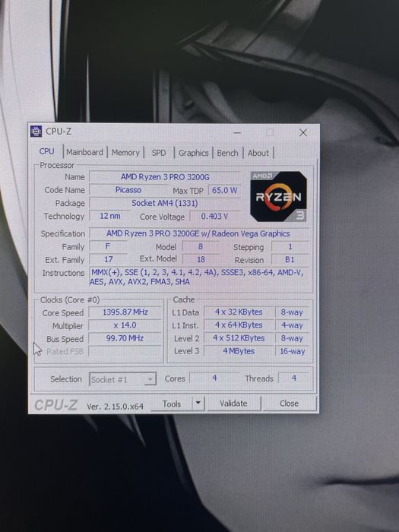Click the Core Voltage value 0.403 V
This screenshot has width=399, height=532.
coord(214,217)
